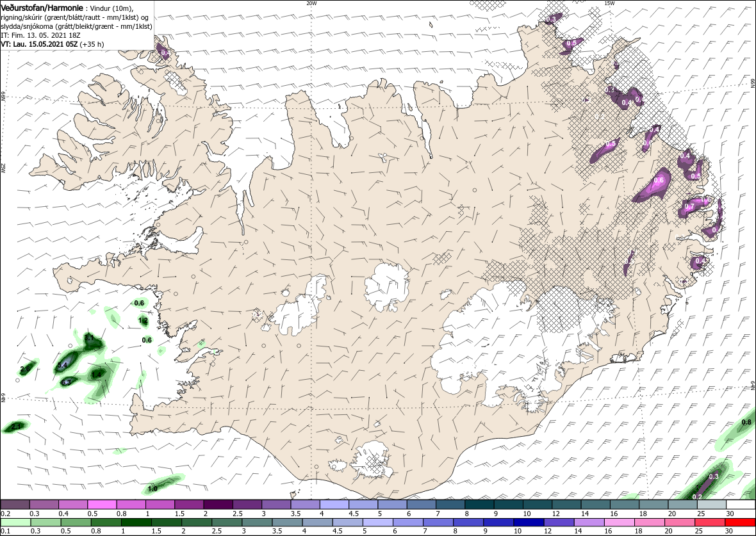This screenshot has height=536, width=756.
Task: Select the white 30 swatch in the upper legend row
Action: pyautogui.click(x=741, y=505)
